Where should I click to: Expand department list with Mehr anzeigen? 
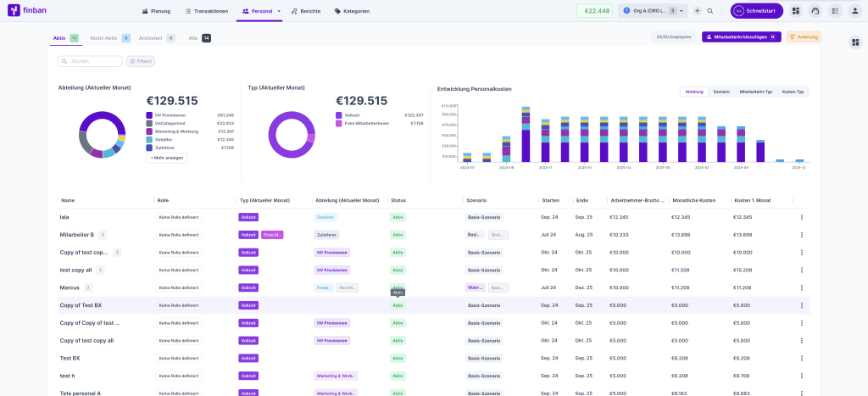pyautogui.click(x=167, y=158)
